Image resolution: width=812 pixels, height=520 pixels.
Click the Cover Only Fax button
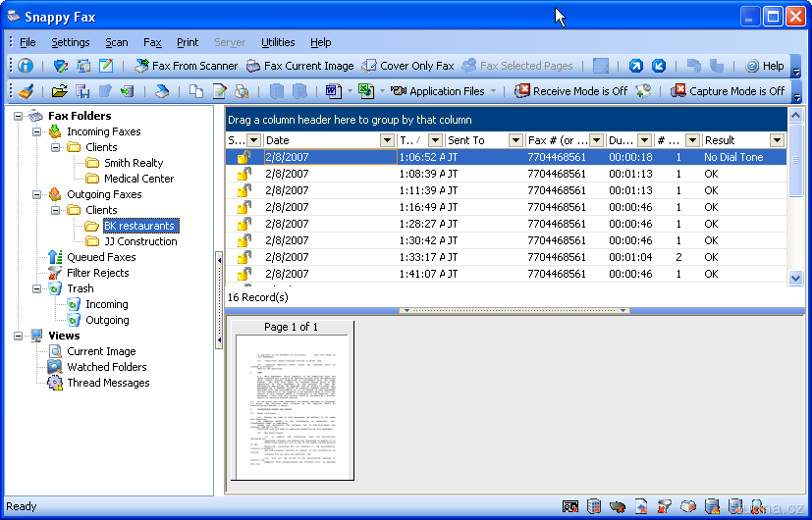[407, 66]
